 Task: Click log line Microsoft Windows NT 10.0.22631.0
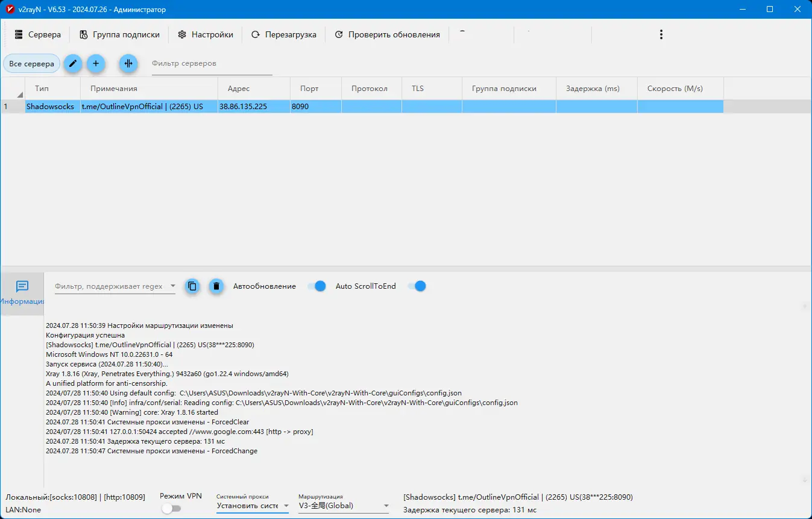[109, 354]
